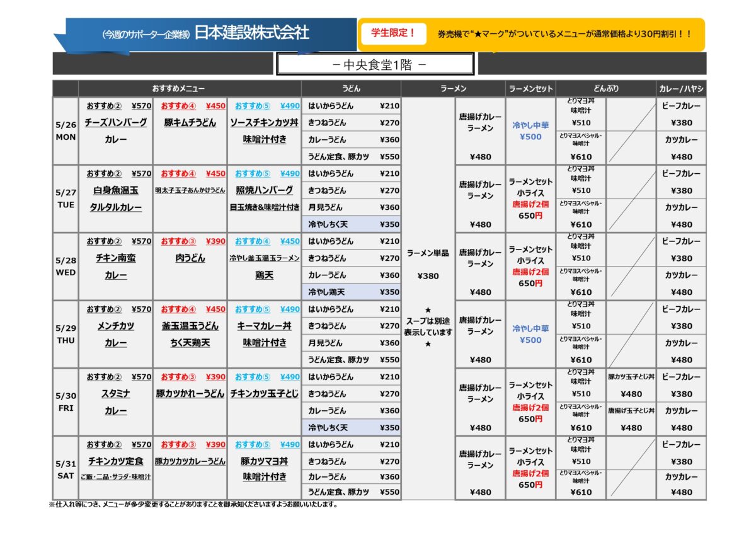Click Tuesday's 冷やしちく天 udon row
The image size is (756, 535).
[352, 224]
